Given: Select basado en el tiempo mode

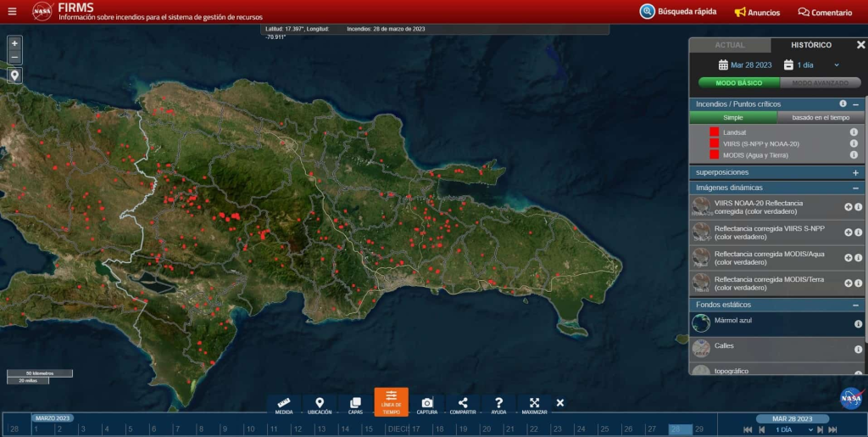Looking at the screenshot, I should coord(821,117).
